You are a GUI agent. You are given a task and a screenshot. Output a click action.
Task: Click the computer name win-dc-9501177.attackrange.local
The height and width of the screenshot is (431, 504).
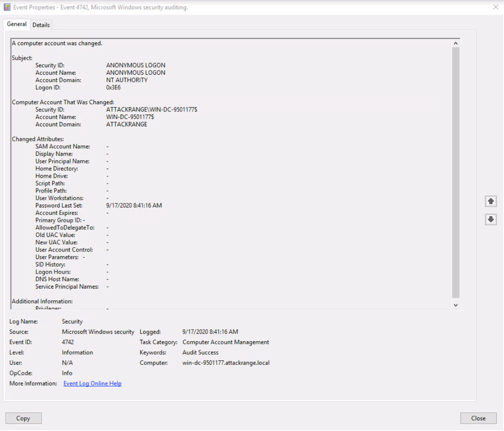click(226, 363)
